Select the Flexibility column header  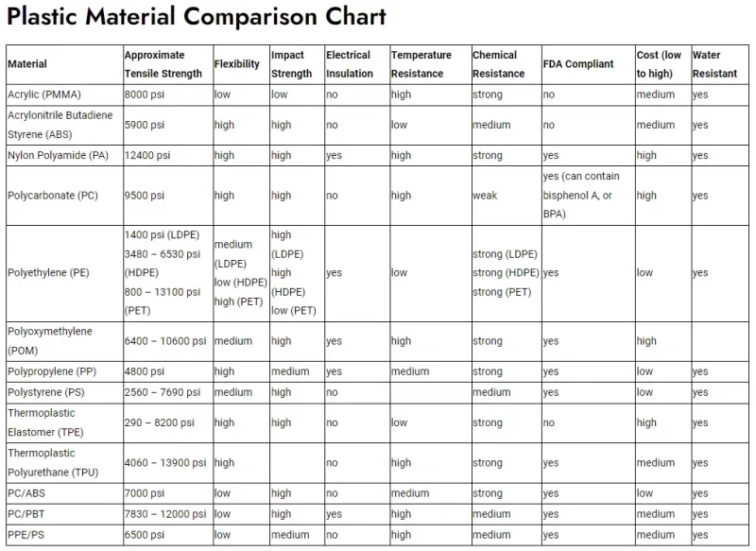tap(237, 64)
